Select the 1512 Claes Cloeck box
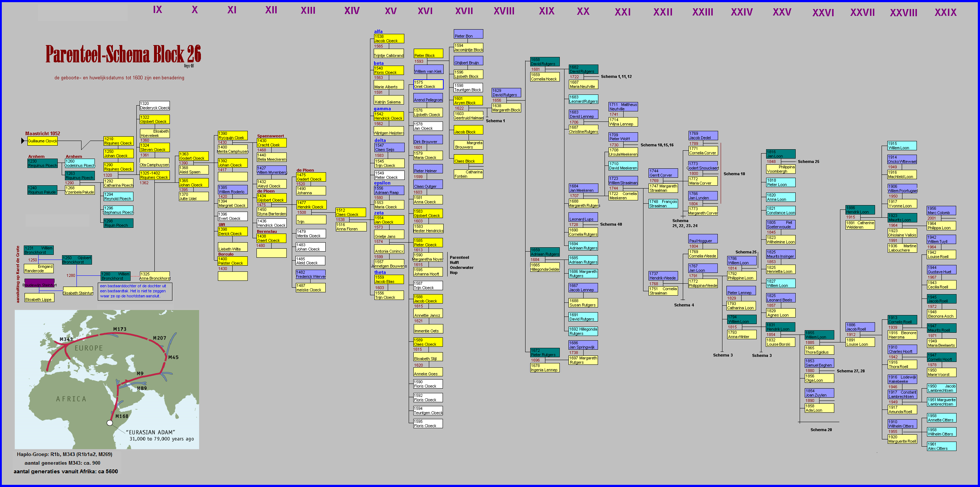Image resolution: width=980 pixels, height=487 pixels. click(350, 212)
